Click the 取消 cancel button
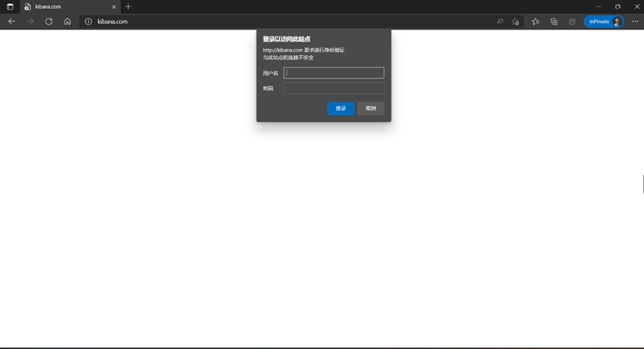Viewport: 644px width, 349px height. click(x=371, y=109)
